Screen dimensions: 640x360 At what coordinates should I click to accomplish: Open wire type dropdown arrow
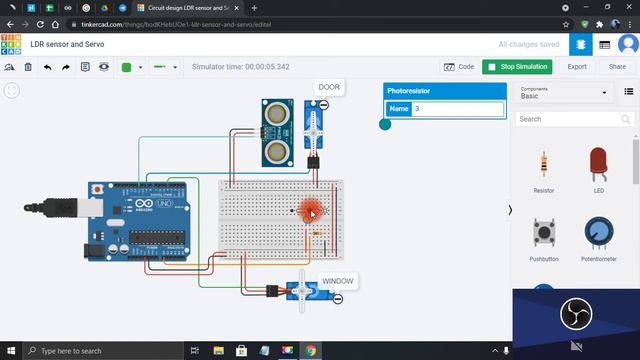[x=175, y=67]
